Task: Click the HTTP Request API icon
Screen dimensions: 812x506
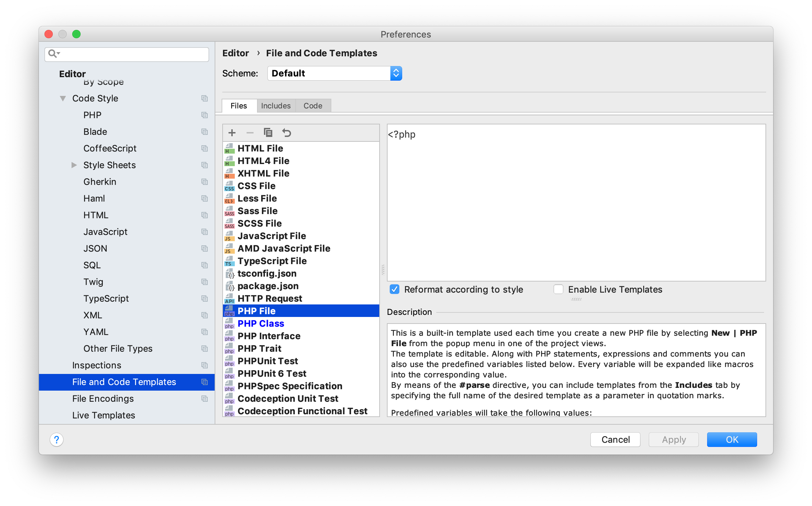Action: [229, 299]
